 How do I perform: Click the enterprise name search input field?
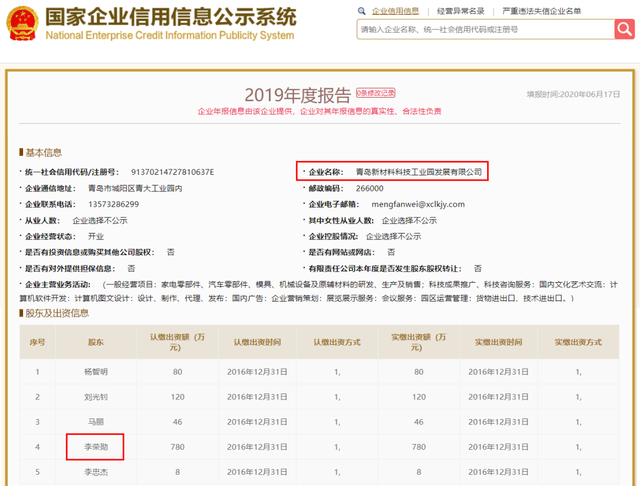pyautogui.click(x=480, y=30)
